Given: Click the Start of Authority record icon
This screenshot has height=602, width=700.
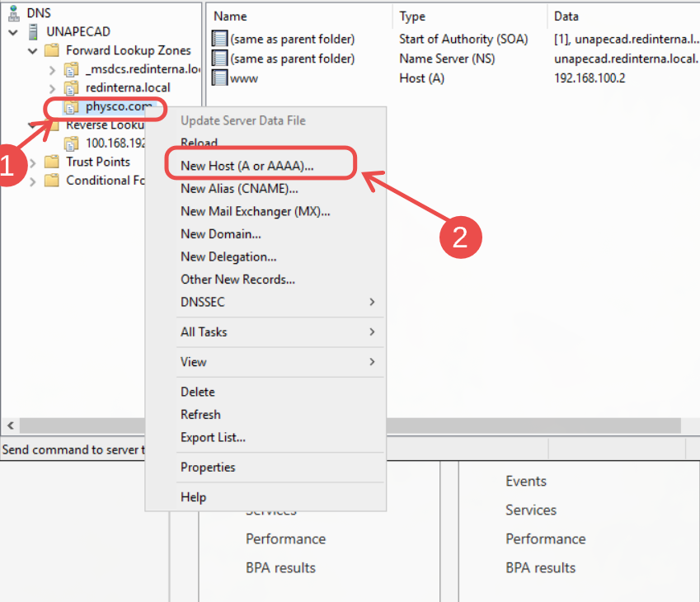Looking at the screenshot, I should point(219,39).
